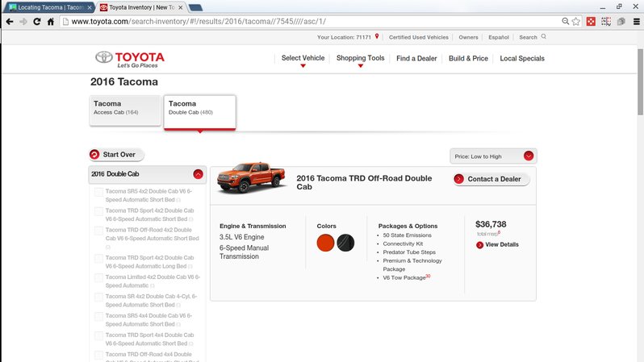This screenshot has height=362, width=644.
Task: Open the Price: Low to High sort dropdown
Action: 493,156
